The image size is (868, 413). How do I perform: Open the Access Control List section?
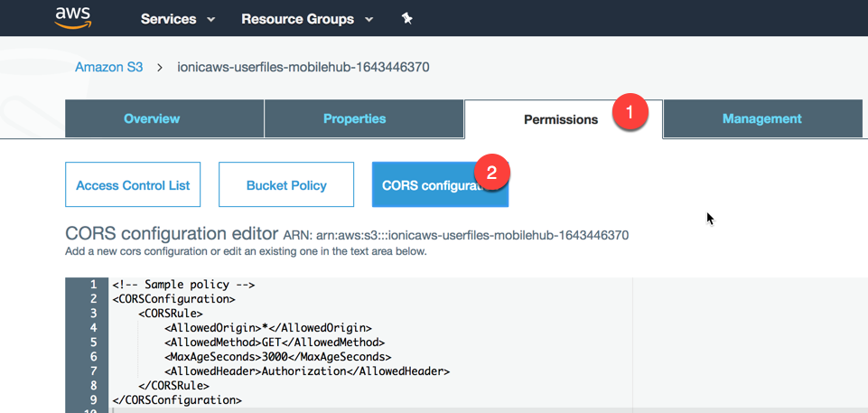133,185
